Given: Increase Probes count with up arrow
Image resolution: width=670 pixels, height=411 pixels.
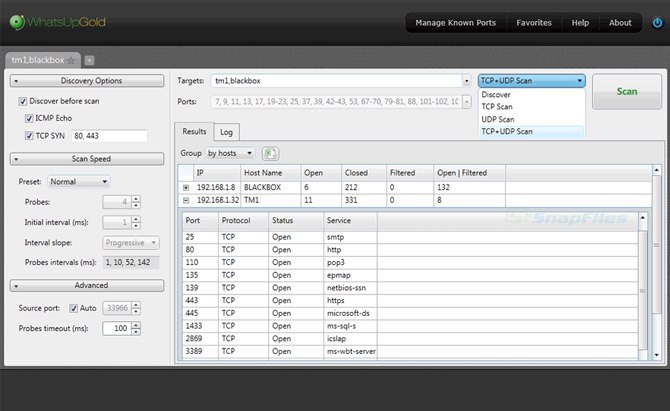Looking at the screenshot, I should pyautogui.click(x=136, y=199).
